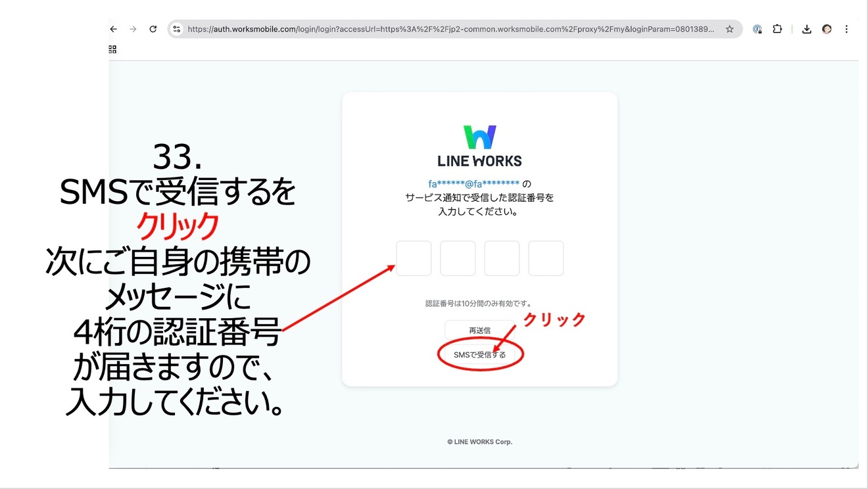The width and height of the screenshot is (868, 489).
Task: Open the Chrome three-dot menu
Action: 846,29
